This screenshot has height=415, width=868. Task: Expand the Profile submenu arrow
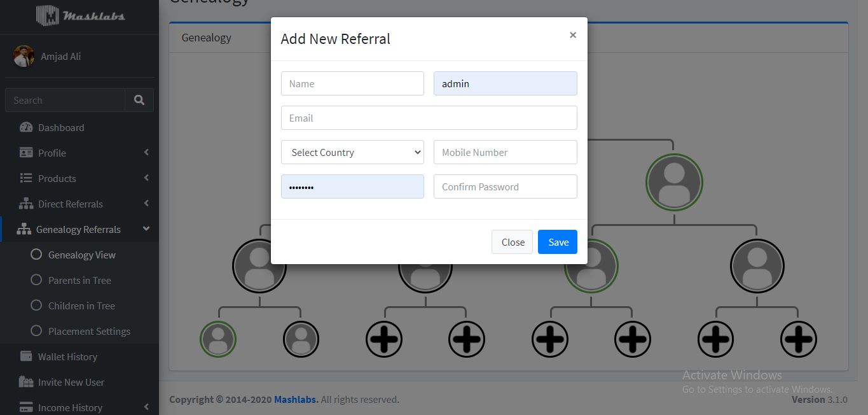[146, 153]
